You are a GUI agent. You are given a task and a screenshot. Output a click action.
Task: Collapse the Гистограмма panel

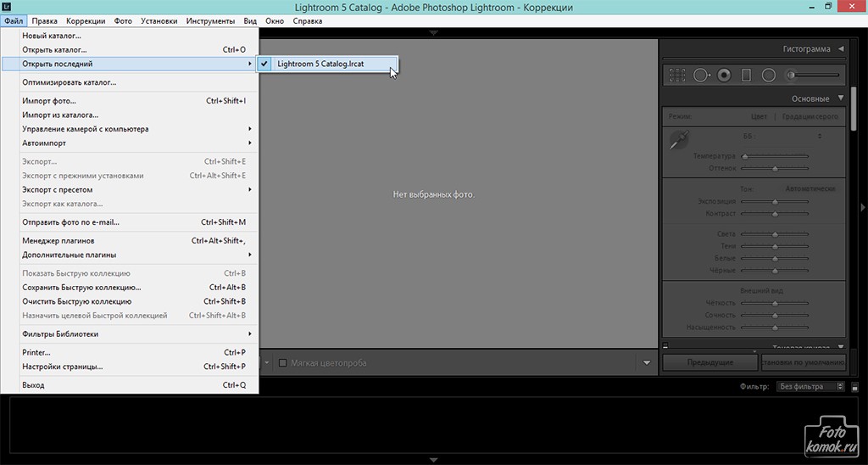tap(841, 49)
